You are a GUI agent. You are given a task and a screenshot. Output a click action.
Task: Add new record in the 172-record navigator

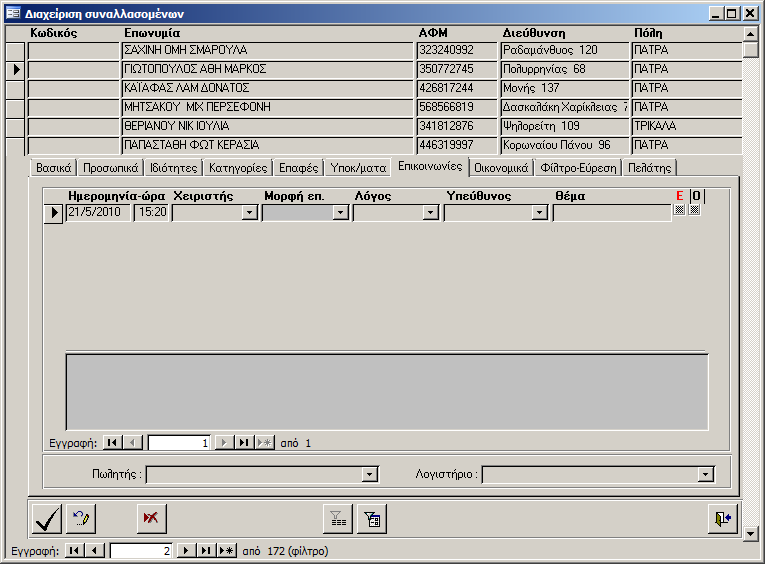click(x=227, y=551)
